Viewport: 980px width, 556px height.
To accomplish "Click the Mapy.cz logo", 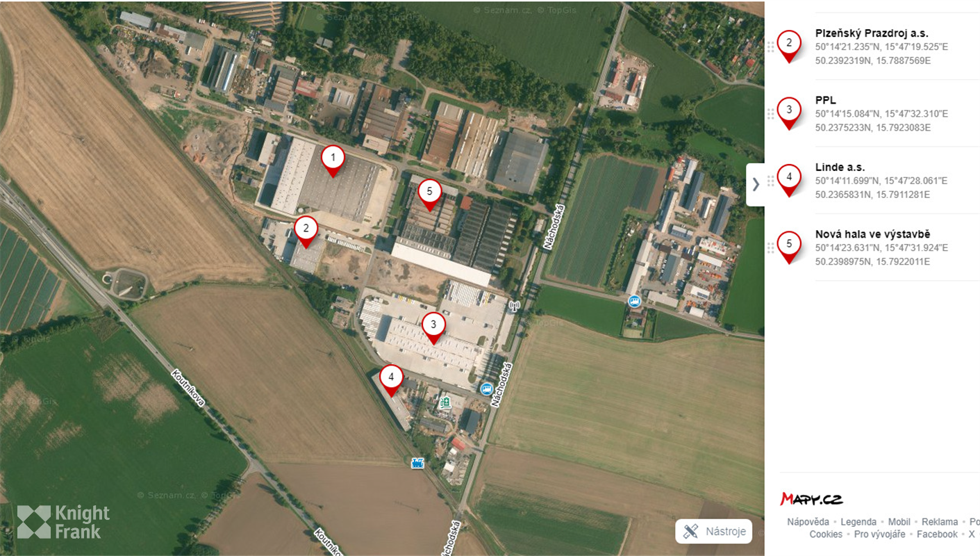I will point(811,499).
